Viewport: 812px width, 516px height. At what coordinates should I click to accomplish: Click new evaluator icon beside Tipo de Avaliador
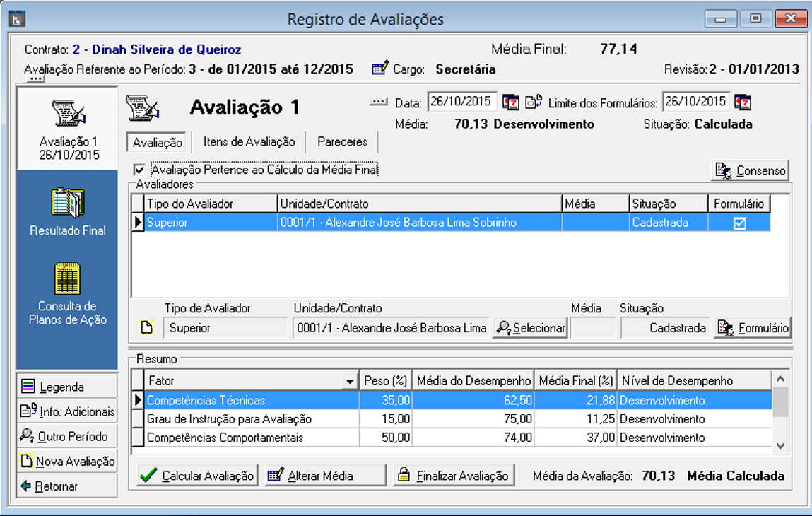point(146,327)
